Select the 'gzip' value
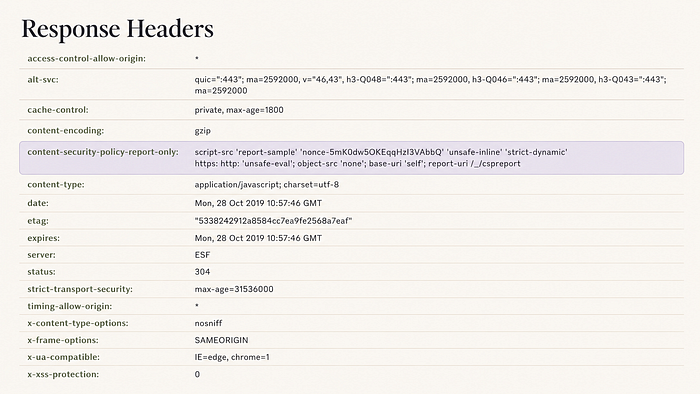The height and width of the screenshot is (394, 700). coord(203,131)
